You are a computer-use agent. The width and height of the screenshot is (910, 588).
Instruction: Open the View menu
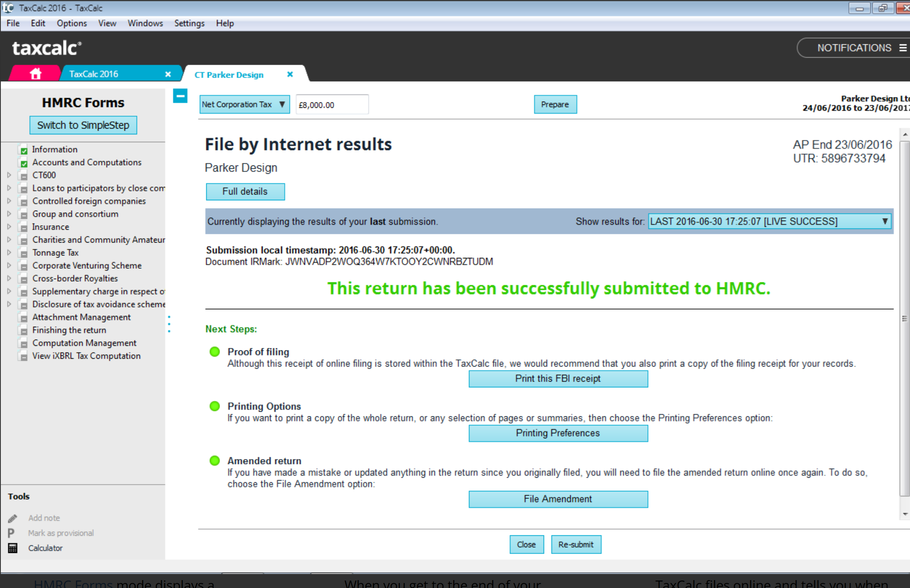click(x=107, y=23)
